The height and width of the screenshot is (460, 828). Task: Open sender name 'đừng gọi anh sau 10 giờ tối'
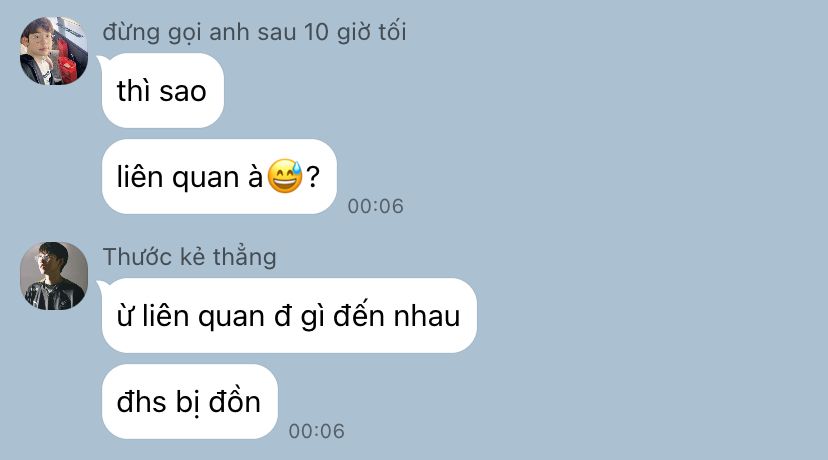(x=255, y=32)
